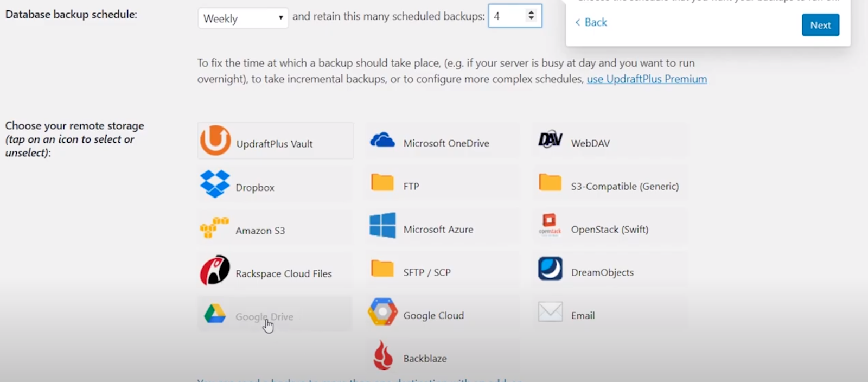Pick the DreamObjects moon icon
The width and height of the screenshot is (868, 382).
coord(550,269)
